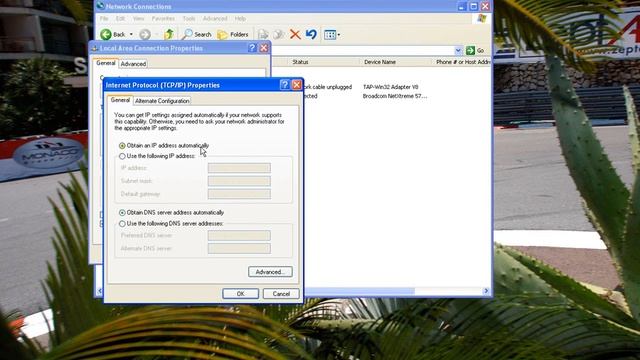This screenshot has width=640, height=360.
Task: Click Help question mark on TCP/IP Properties
Action: coord(284,85)
